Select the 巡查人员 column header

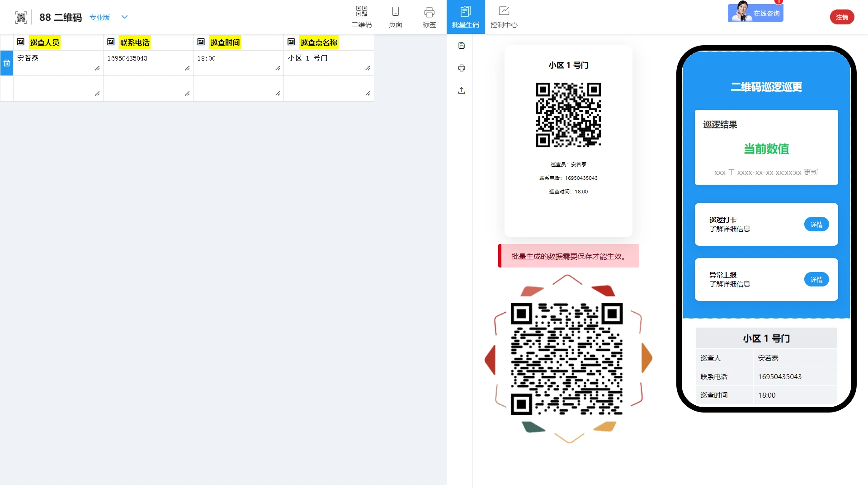(45, 42)
